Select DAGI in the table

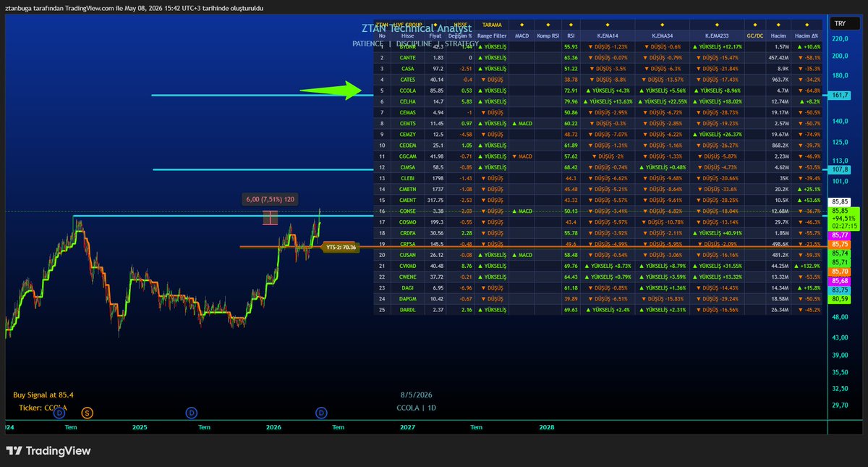[408, 287]
